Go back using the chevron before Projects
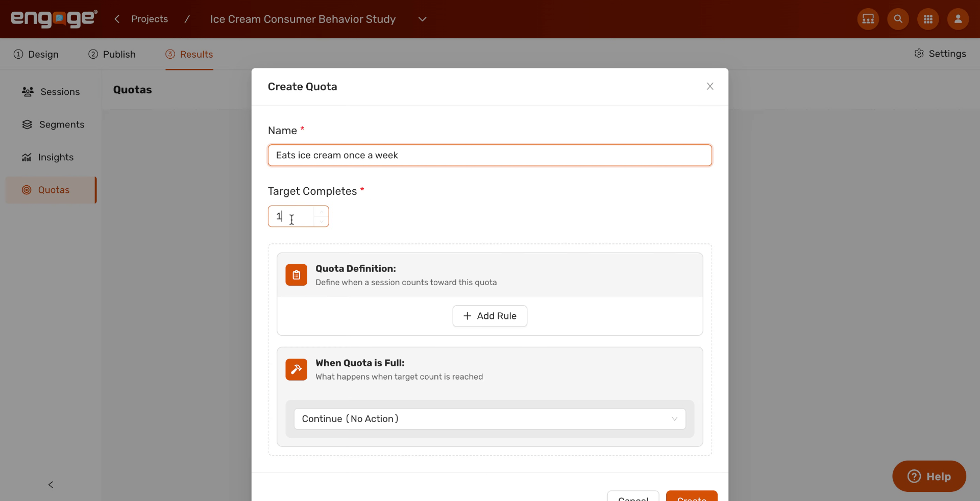This screenshot has height=501, width=980. [x=117, y=19]
